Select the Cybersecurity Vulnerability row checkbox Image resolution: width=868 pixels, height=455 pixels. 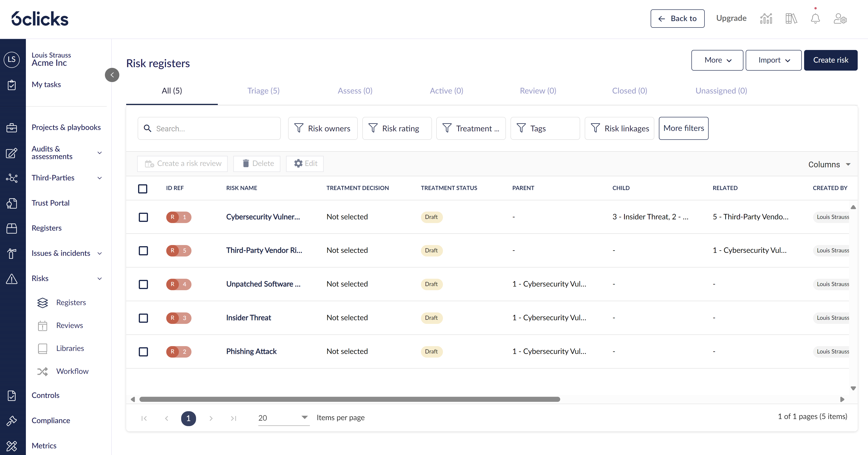(x=143, y=217)
